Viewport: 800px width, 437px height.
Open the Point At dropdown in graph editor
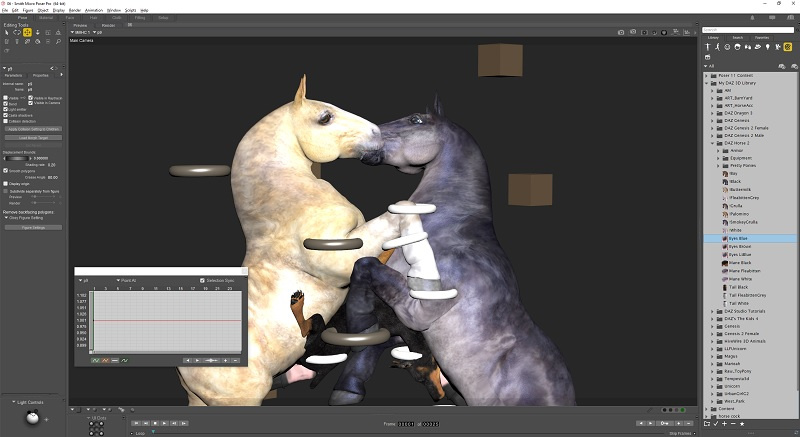(126, 280)
